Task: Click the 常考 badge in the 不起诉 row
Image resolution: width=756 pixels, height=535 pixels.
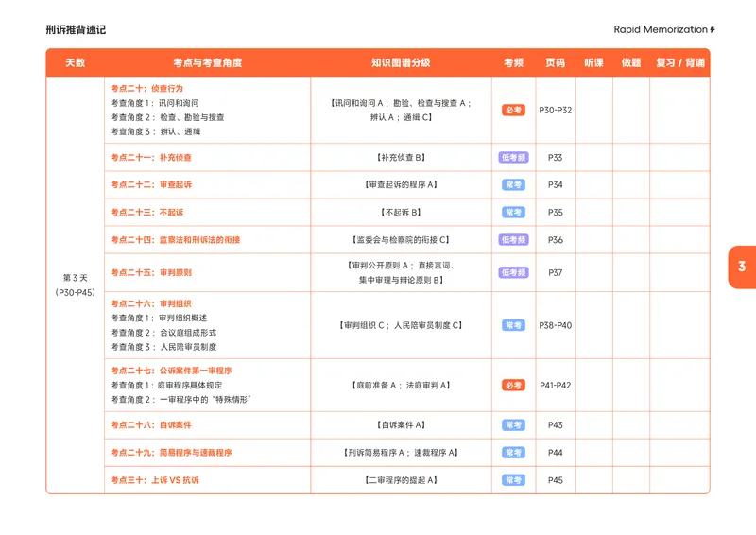Action: [513, 213]
